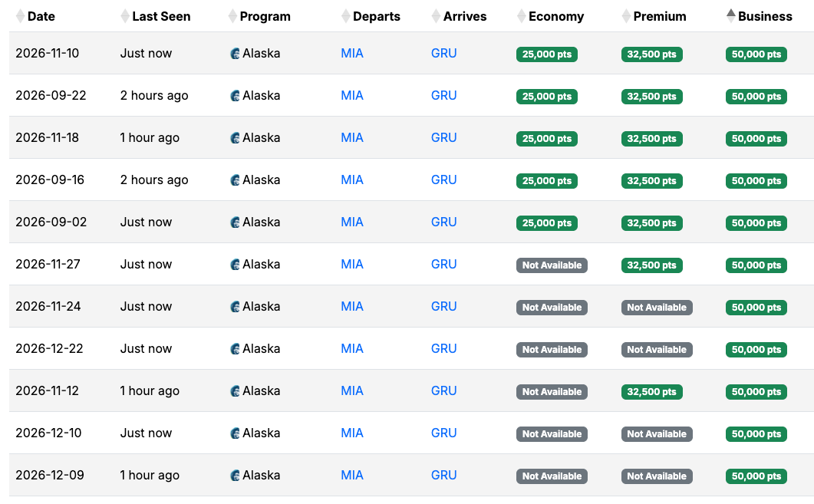Click the Not Available Premium badge for 2026-11-24
This screenshot has width=814, height=504.
pyautogui.click(x=657, y=308)
